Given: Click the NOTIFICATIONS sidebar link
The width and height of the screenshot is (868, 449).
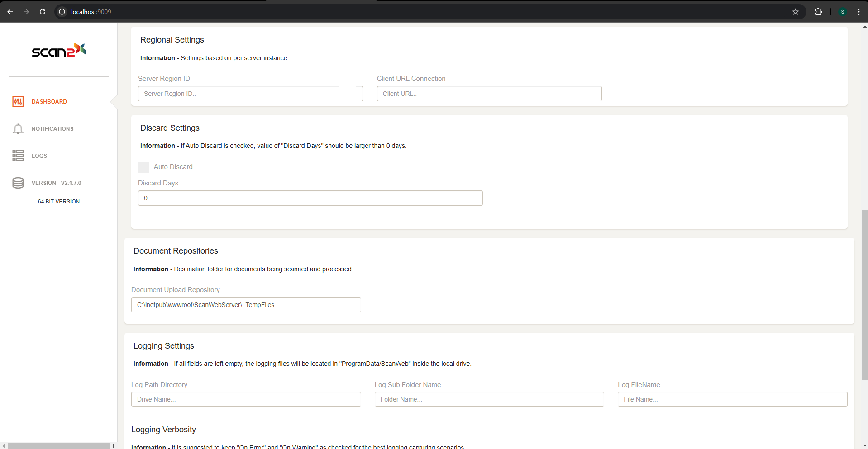Looking at the screenshot, I should tap(52, 129).
